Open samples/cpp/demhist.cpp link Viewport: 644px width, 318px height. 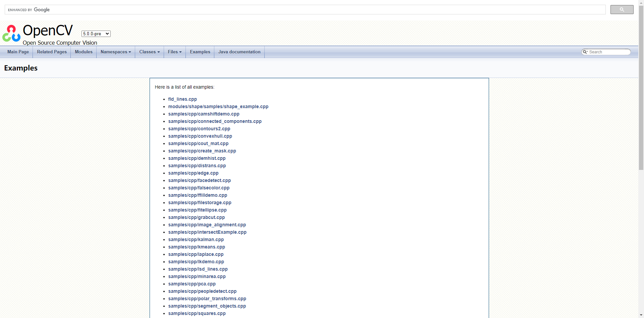pos(197,158)
